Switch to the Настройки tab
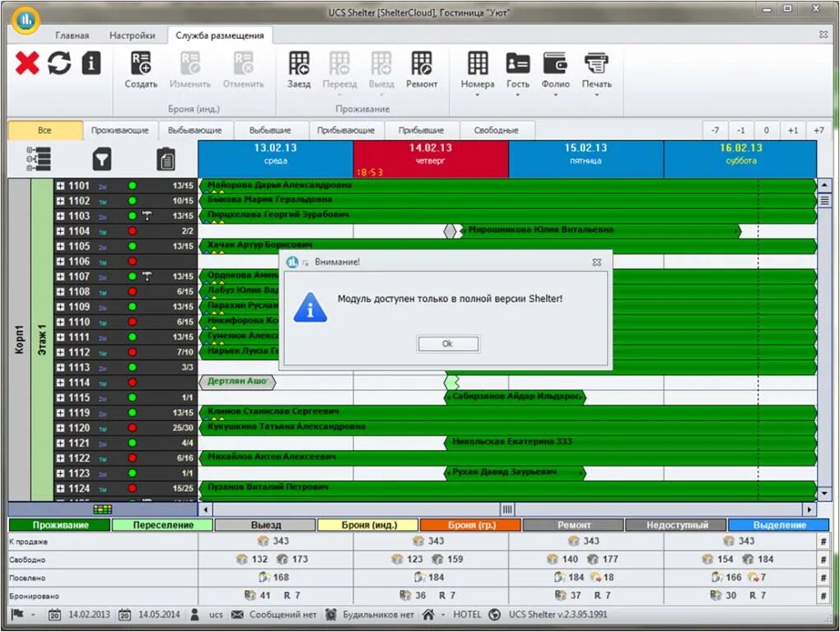Image resolution: width=840 pixels, height=632 pixels. coord(132,35)
